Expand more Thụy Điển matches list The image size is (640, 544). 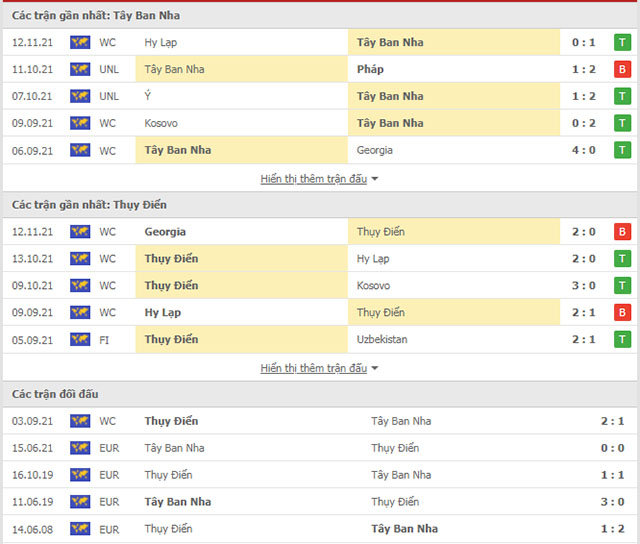click(319, 368)
